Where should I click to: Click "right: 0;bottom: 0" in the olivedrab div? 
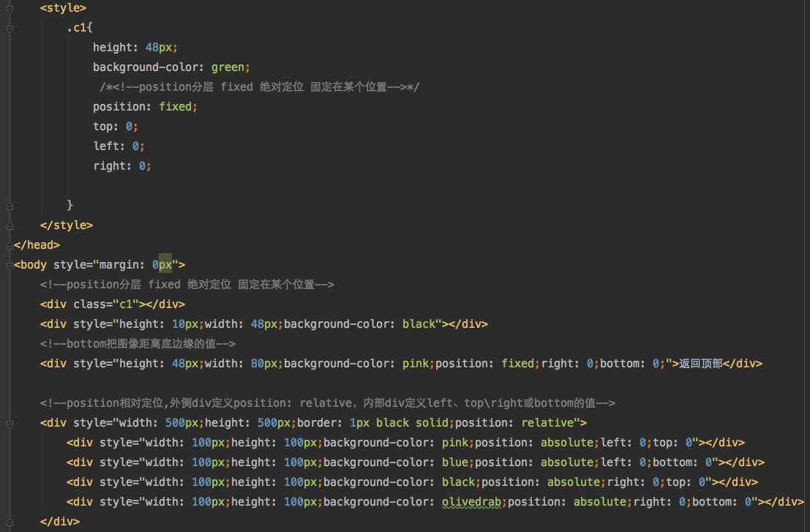pos(691,502)
